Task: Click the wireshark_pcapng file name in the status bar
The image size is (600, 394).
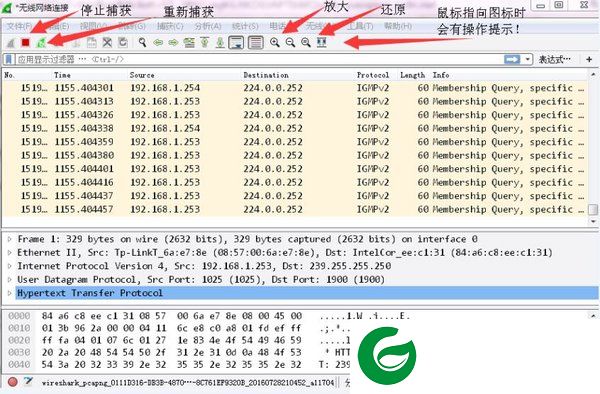Action: point(188,382)
